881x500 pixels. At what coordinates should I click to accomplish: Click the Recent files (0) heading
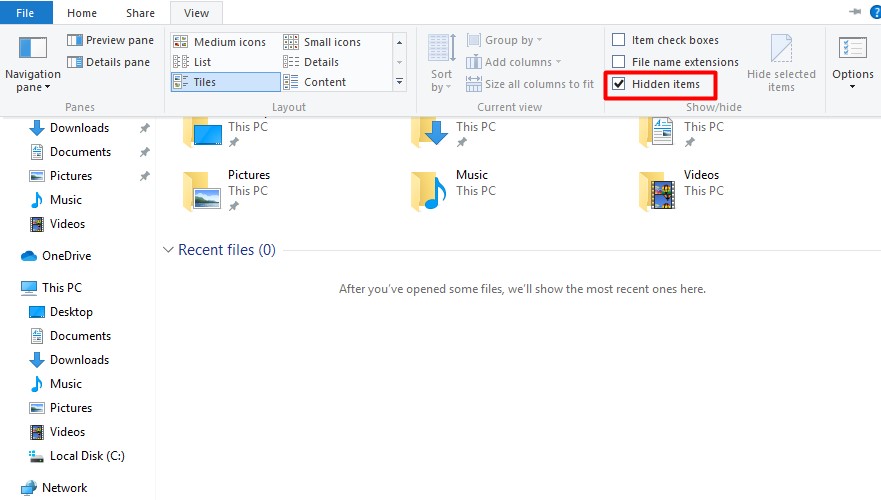[x=227, y=250]
